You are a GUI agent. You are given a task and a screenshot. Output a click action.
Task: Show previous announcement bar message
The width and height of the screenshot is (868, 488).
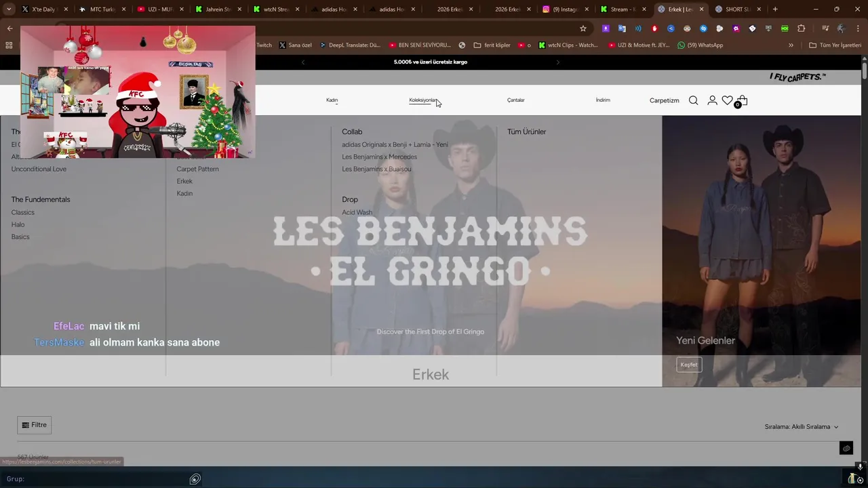point(303,62)
